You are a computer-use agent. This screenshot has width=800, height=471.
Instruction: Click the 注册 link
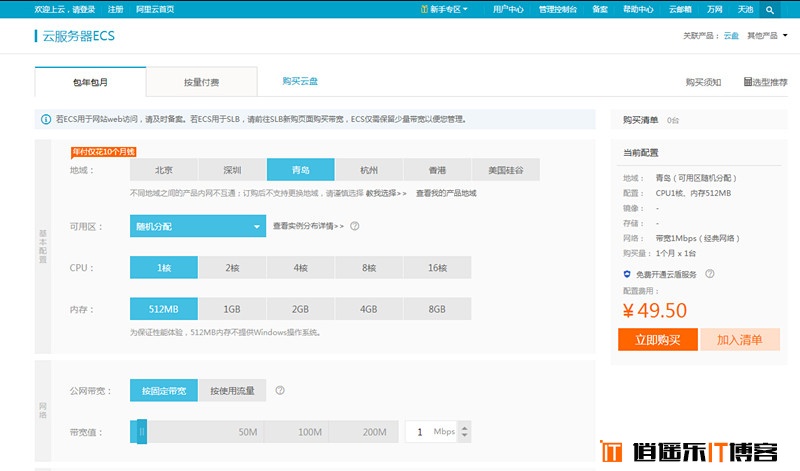[x=115, y=9]
